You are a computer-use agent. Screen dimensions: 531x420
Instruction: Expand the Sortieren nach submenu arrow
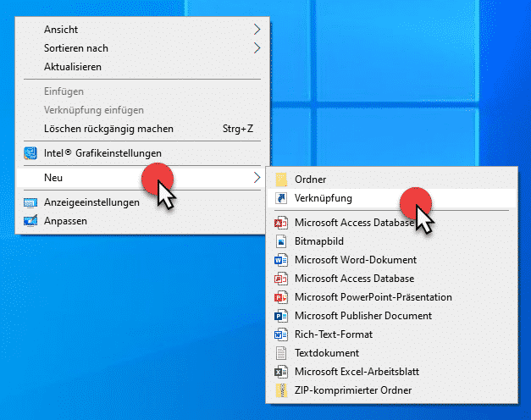257,48
